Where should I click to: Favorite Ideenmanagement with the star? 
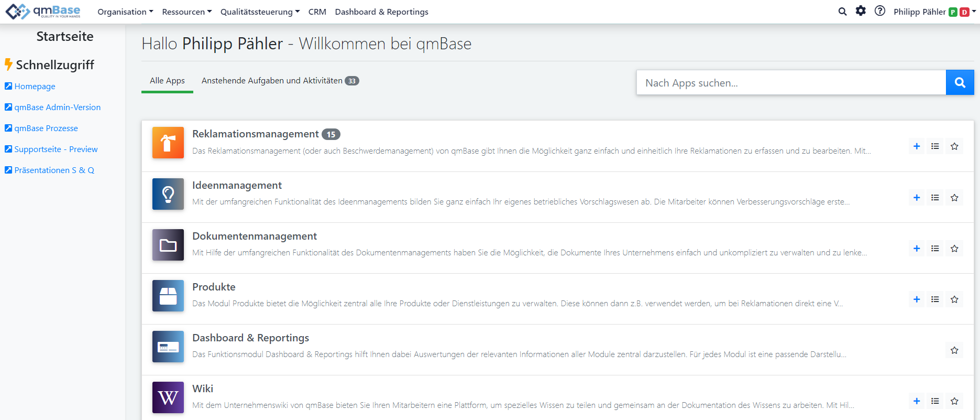click(954, 198)
